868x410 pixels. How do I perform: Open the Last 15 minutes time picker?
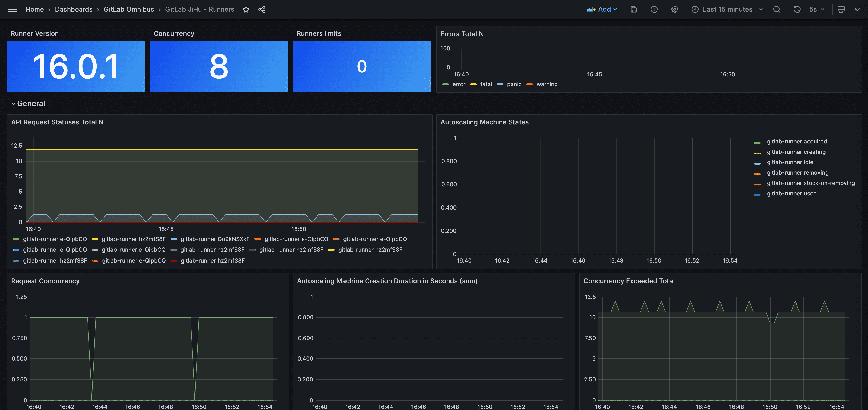click(727, 10)
